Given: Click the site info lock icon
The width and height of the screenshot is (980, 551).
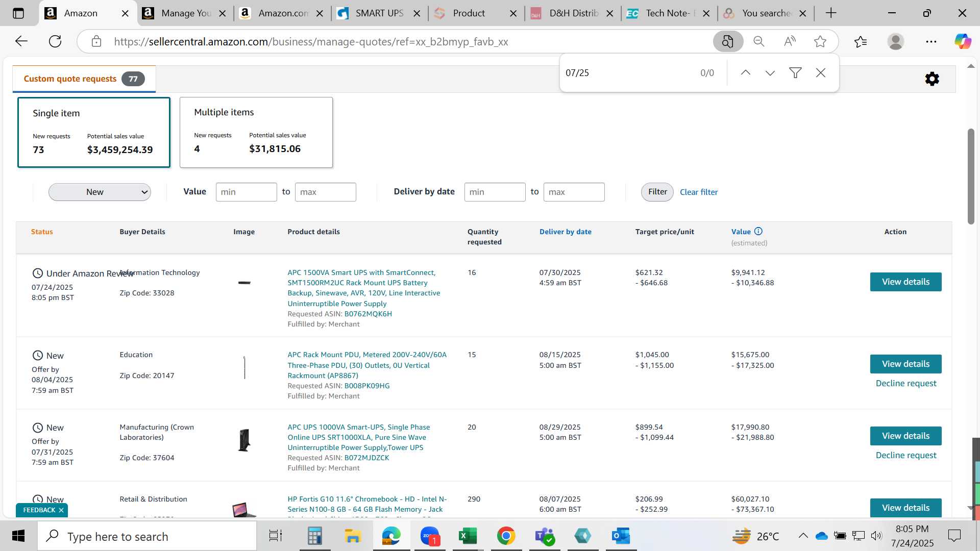Looking at the screenshot, I should (x=96, y=41).
